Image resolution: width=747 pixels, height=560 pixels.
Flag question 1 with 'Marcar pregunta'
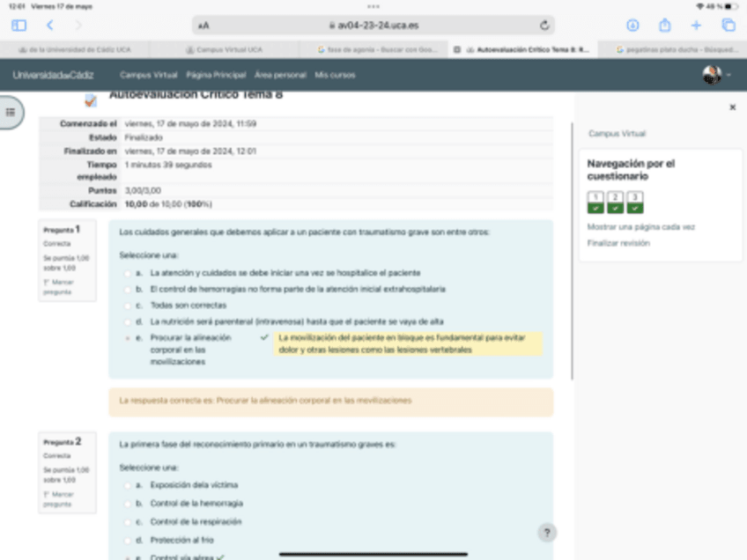pyautogui.click(x=59, y=287)
